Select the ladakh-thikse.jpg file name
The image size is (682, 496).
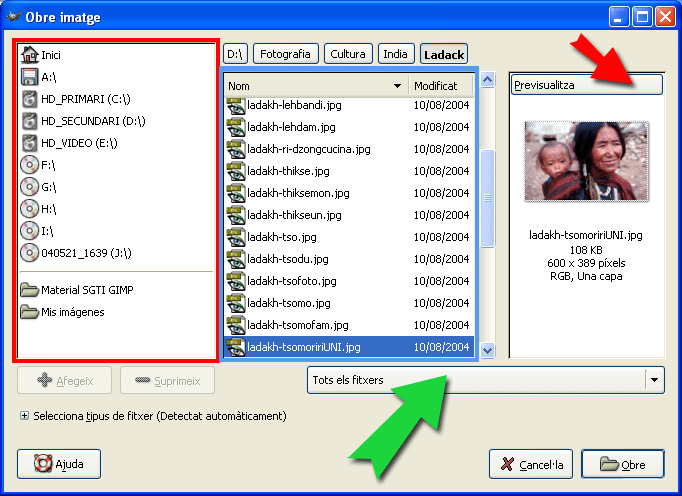(288, 171)
